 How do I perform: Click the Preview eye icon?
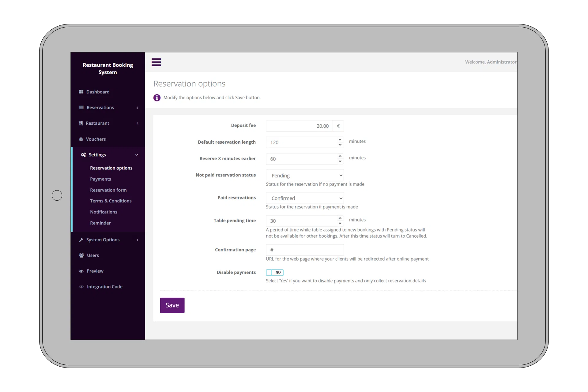coord(81,271)
